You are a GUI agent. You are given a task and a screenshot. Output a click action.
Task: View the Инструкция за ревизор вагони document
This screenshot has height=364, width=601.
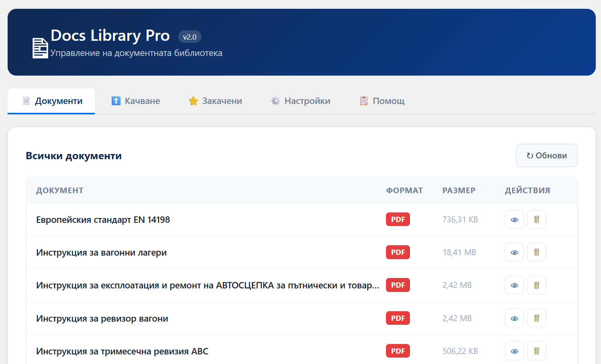tap(514, 318)
